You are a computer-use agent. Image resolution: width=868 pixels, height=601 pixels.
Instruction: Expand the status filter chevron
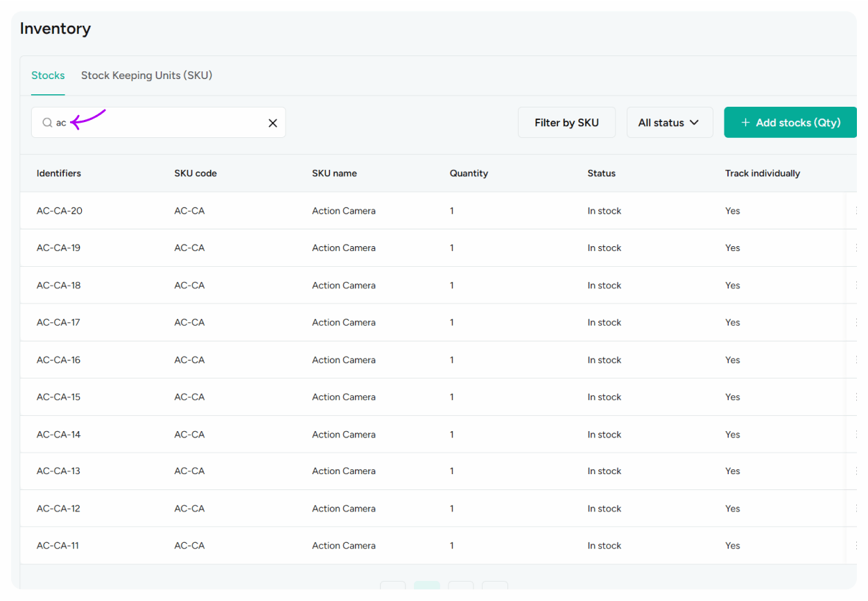tap(693, 122)
